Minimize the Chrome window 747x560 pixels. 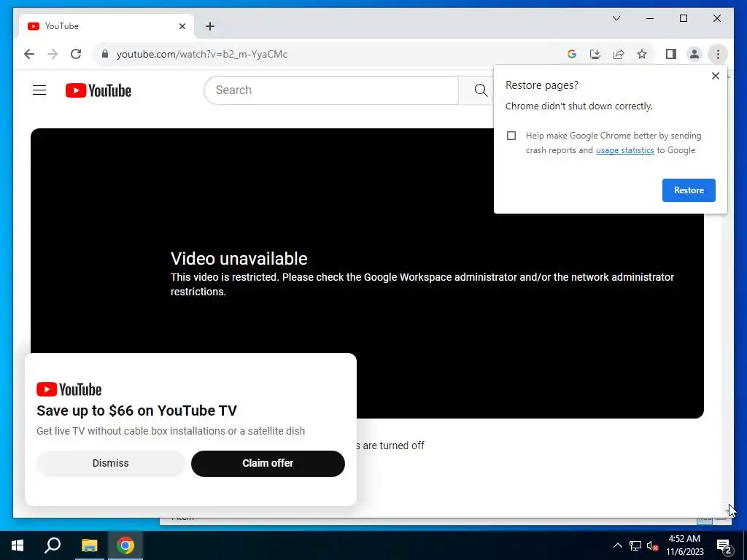click(x=650, y=18)
